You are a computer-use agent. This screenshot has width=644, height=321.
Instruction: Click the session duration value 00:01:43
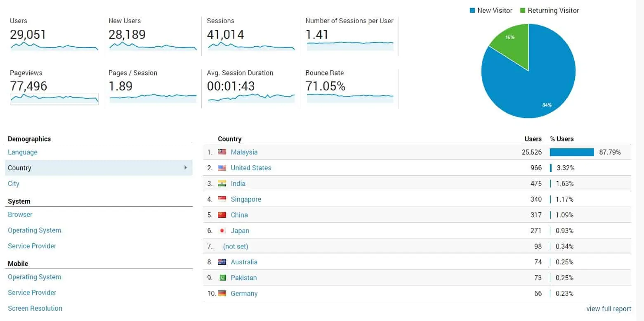231,86
